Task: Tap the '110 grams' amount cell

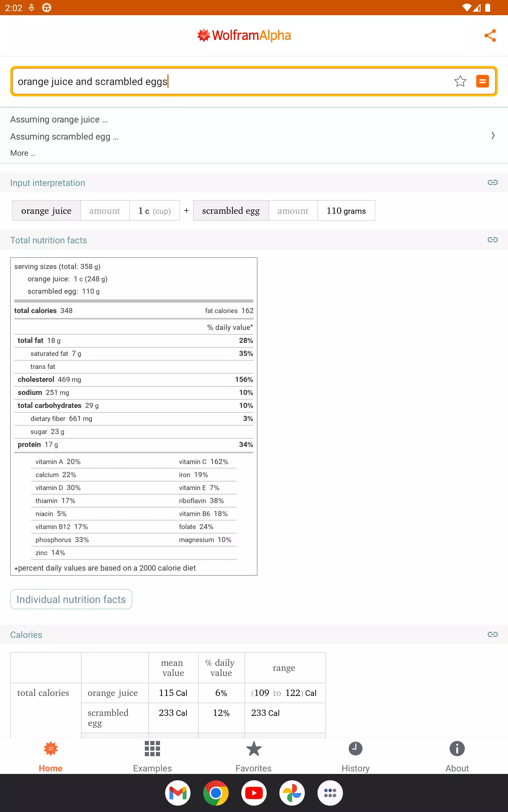Action: coord(346,211)
